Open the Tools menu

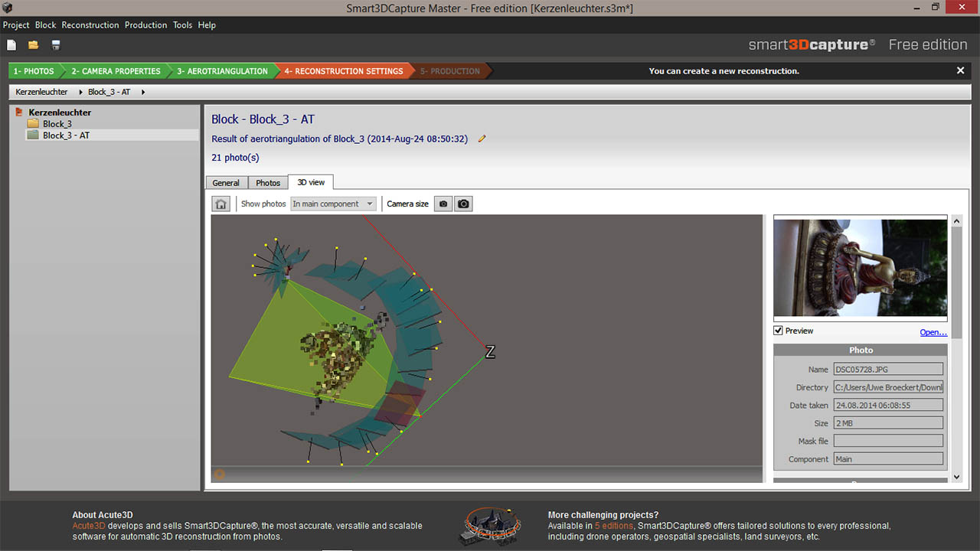coord(182,24)
